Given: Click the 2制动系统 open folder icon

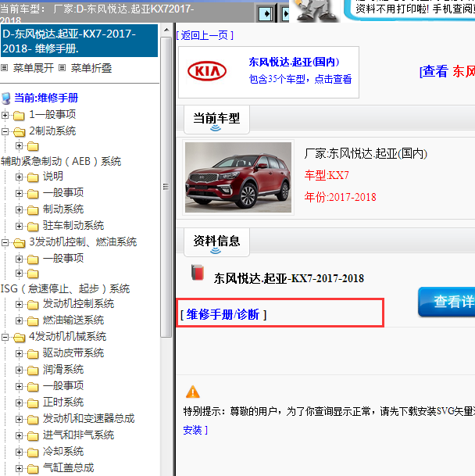Looking at the screenshot, I should [19, 132].
